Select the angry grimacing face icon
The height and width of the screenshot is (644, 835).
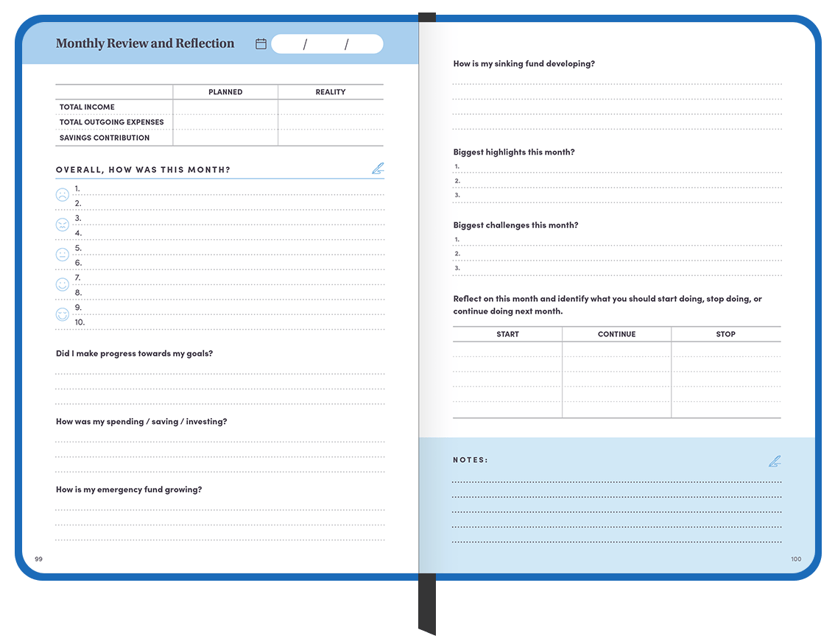click(63, 224)
